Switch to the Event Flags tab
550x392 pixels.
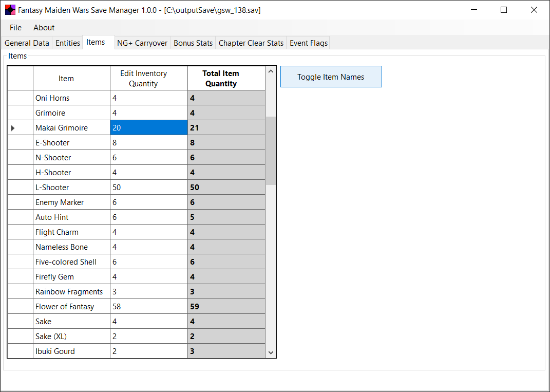click(x=308, y=43)
